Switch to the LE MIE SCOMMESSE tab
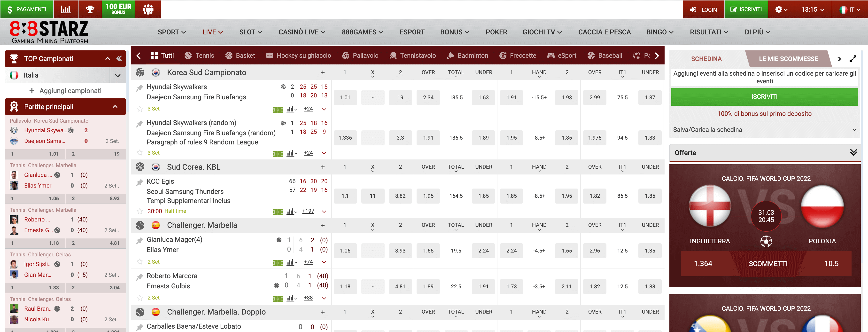 coord(789,58)
